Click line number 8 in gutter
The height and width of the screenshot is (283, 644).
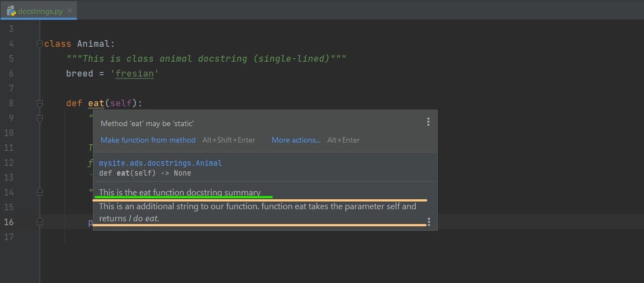(11, 104)
